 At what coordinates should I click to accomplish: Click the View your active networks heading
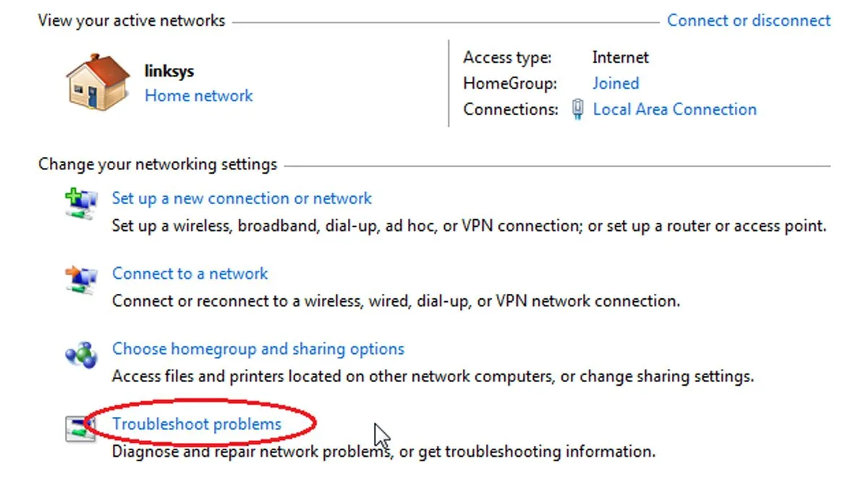[132, 21]
